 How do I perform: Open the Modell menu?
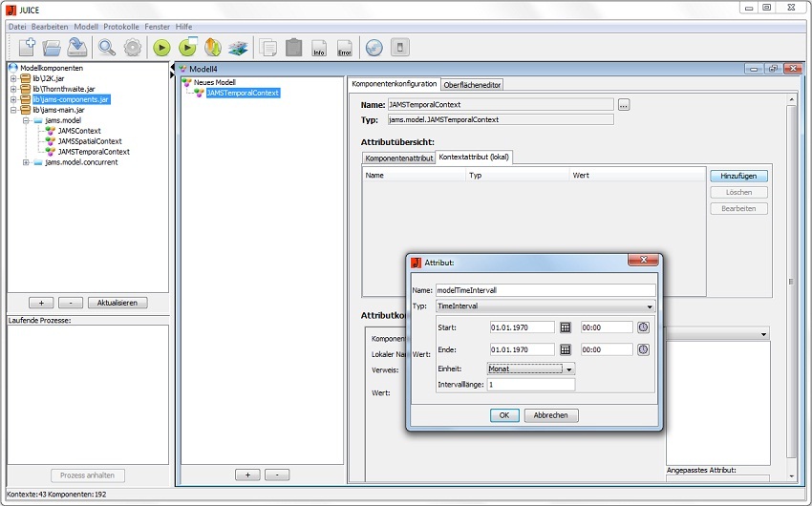[x=86, y=26]
